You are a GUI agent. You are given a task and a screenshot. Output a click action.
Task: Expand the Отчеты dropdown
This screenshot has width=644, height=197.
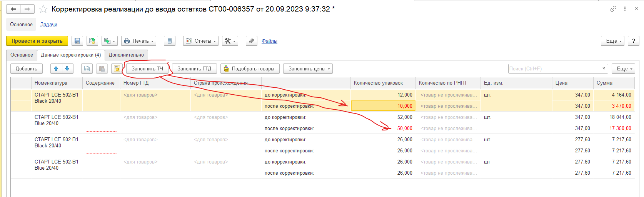coord(201,41)
